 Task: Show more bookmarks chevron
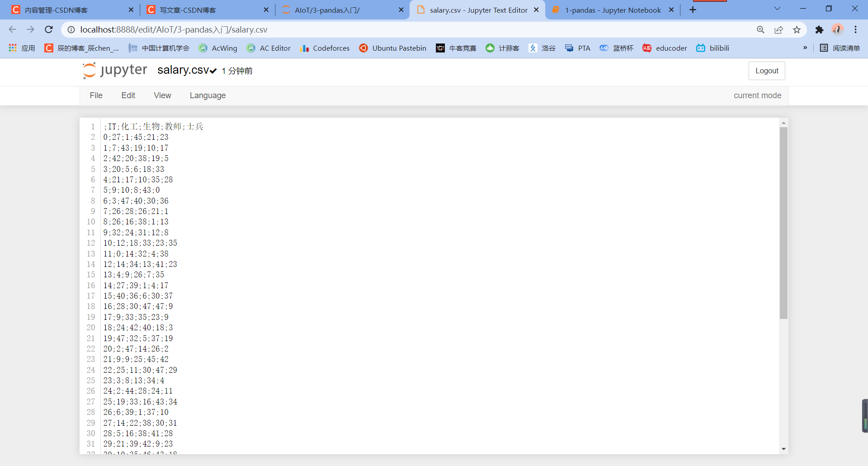click(805, 48)
